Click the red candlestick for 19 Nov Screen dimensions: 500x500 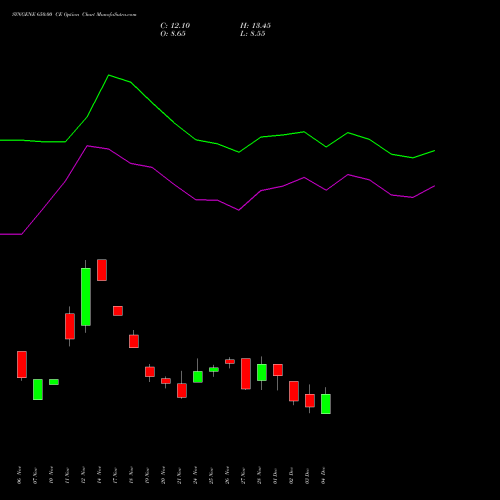click(x=150, y=372)
